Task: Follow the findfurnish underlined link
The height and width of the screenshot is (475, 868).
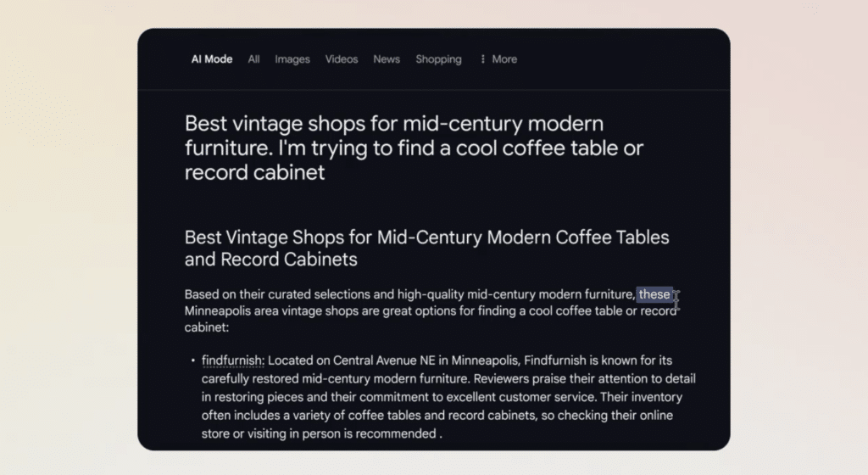Action: 233,360
